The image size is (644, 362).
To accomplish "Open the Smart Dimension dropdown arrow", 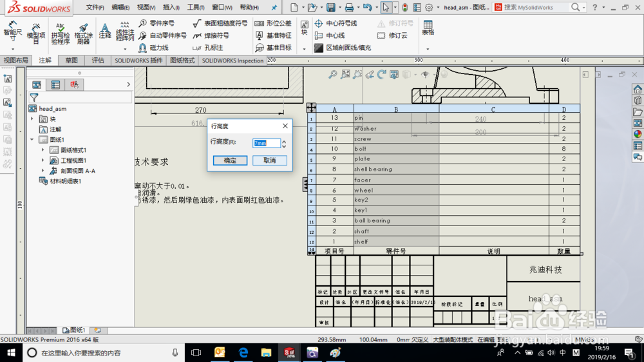I will click(13, 48).
